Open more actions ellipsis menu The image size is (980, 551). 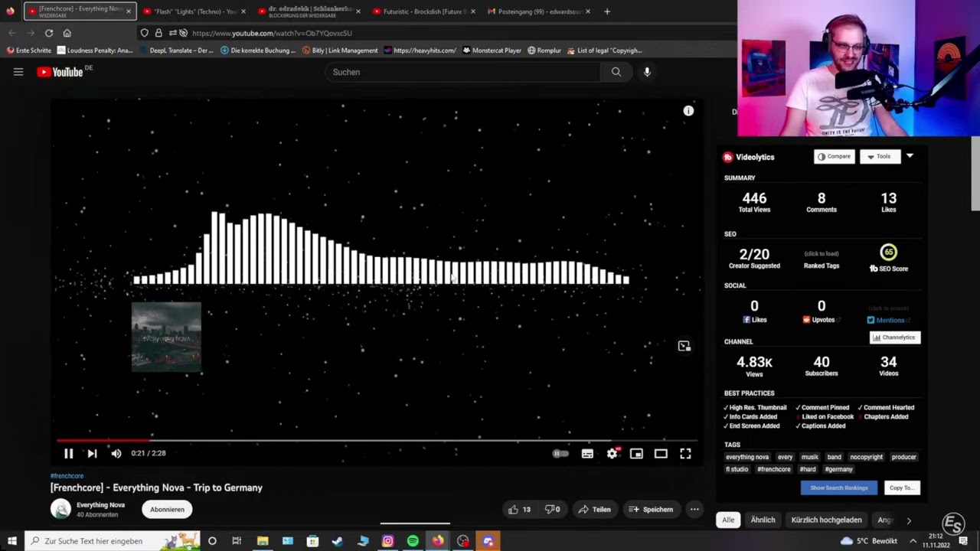[x=694, y=510]
